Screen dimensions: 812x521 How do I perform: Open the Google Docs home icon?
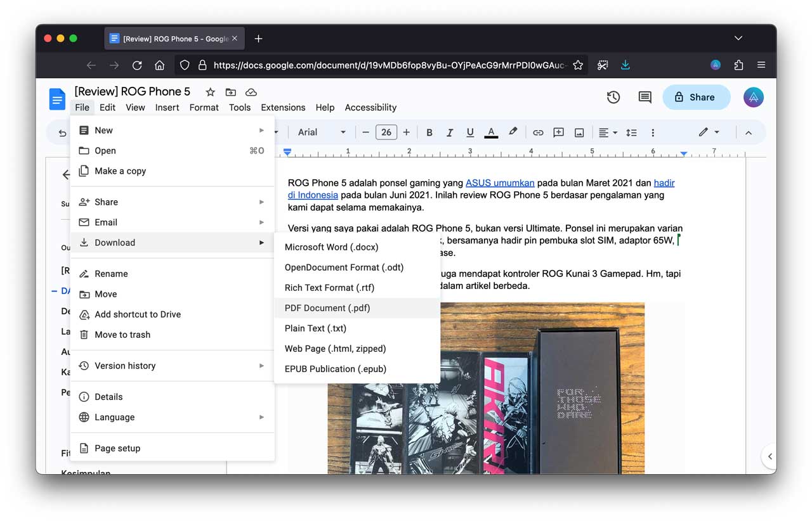(57, 99)
